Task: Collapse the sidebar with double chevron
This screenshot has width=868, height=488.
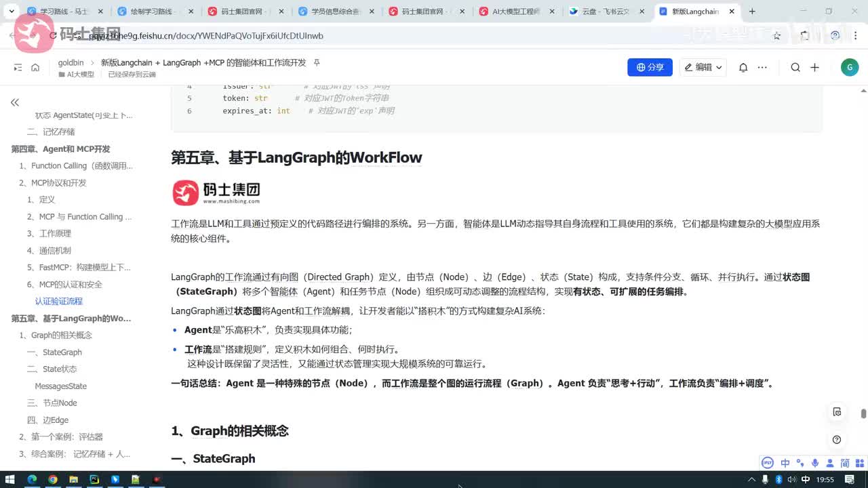Action: (x=15, y=102)
